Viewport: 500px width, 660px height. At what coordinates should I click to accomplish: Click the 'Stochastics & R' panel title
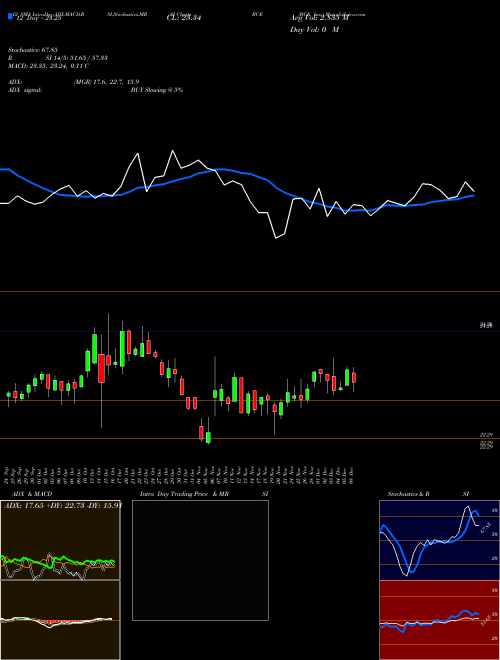[409, 494]
